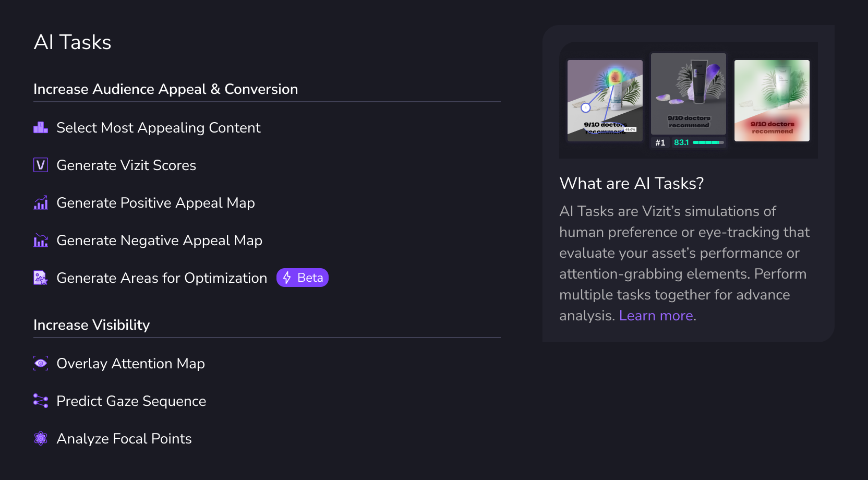Select Generate Negative Appeal Map
The image size is (868, 480).
point(159,241)
